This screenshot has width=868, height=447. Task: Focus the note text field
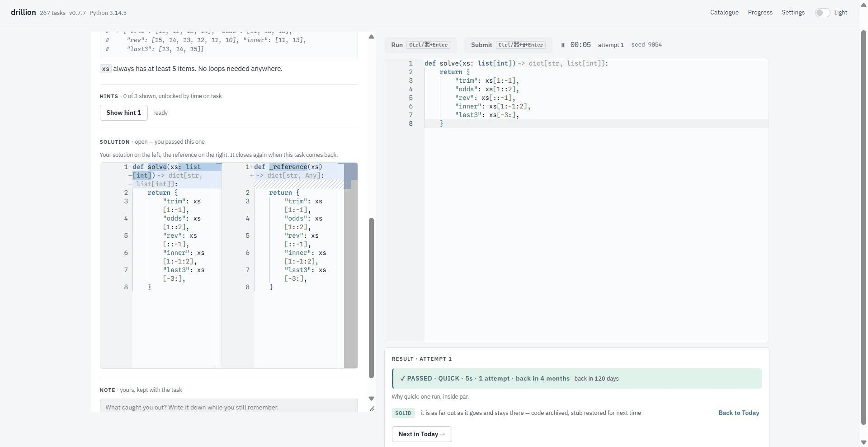(229, 405)
